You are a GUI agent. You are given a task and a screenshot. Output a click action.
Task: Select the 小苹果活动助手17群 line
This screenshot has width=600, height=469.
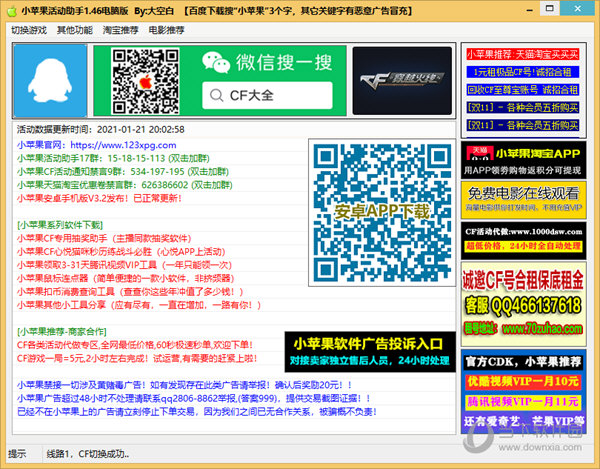coord(113,158)
